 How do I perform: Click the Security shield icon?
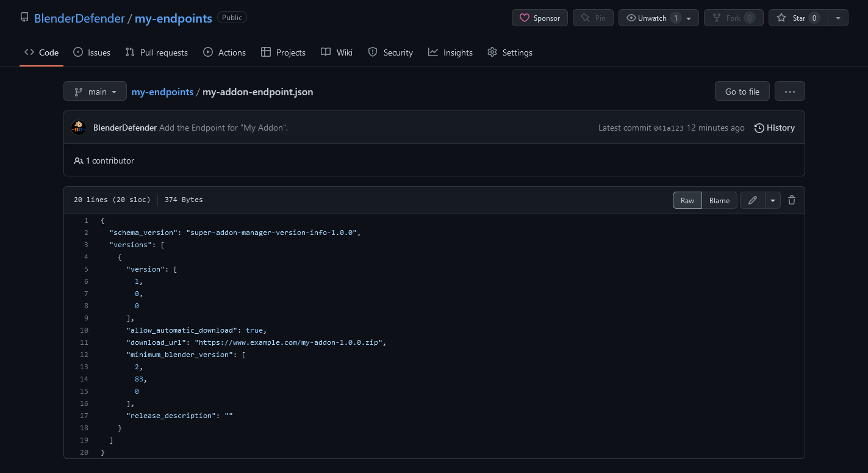(373, 52)
